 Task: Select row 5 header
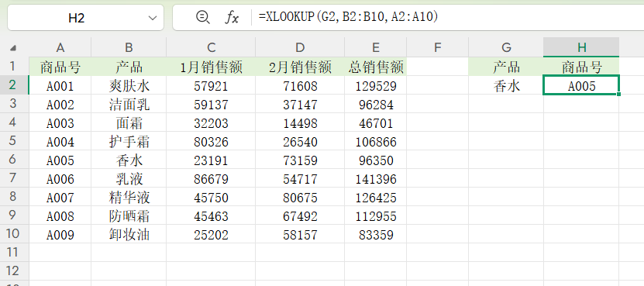(x=15, y=141)
